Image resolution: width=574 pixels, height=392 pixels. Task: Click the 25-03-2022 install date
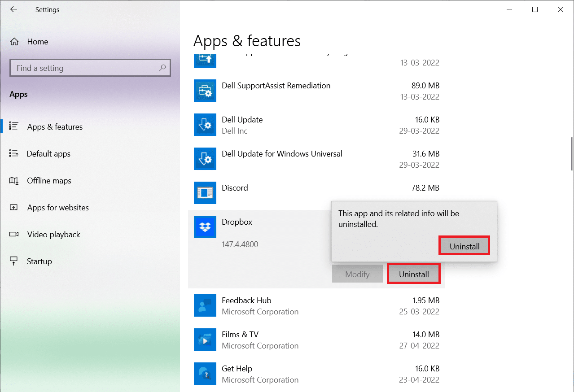(x=420, y=312)
